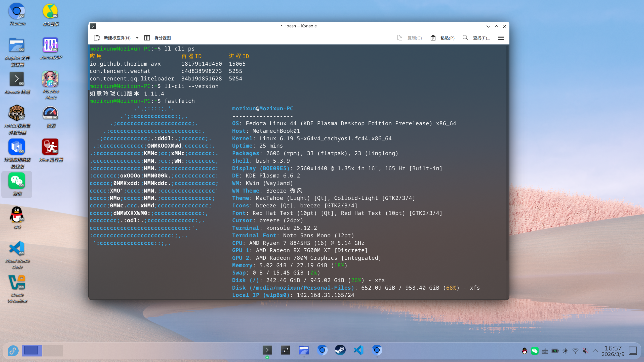
Task: Open the HMCL Minecraft launcher icon
Action: click(17, 113)
